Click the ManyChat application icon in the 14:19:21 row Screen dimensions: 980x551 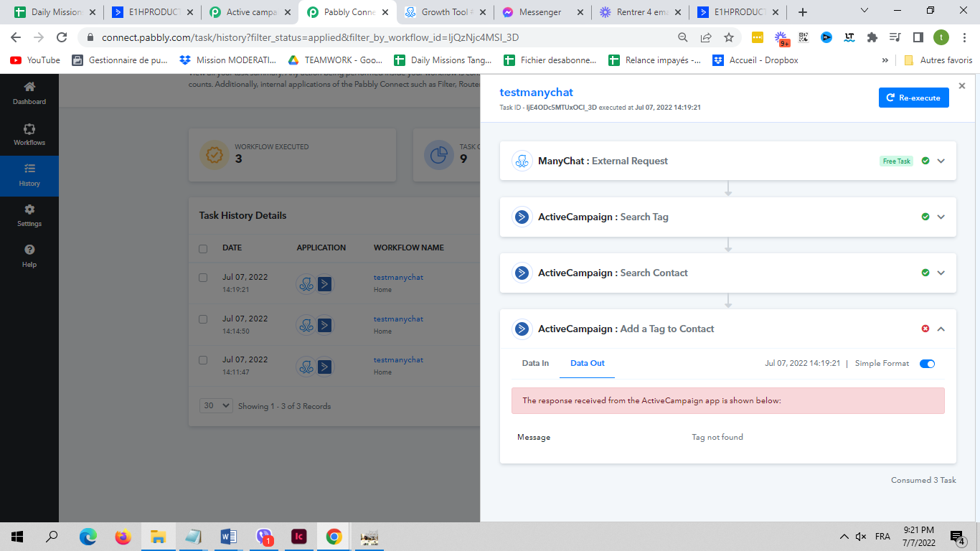pos(306,284)
